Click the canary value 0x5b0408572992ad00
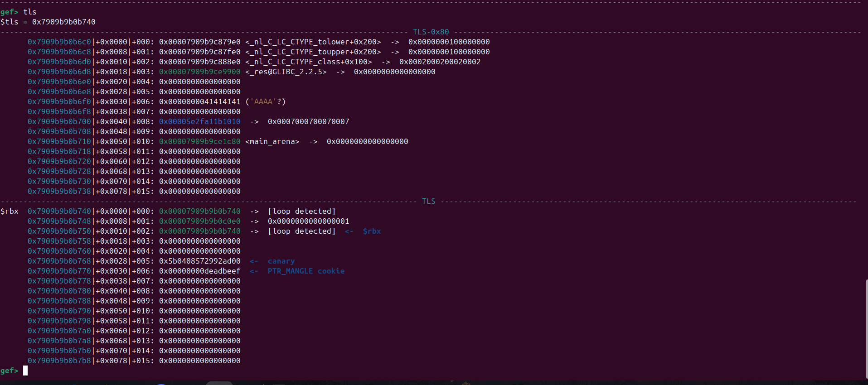This screenshot has width=868, height=385. (x=199, y=261)
